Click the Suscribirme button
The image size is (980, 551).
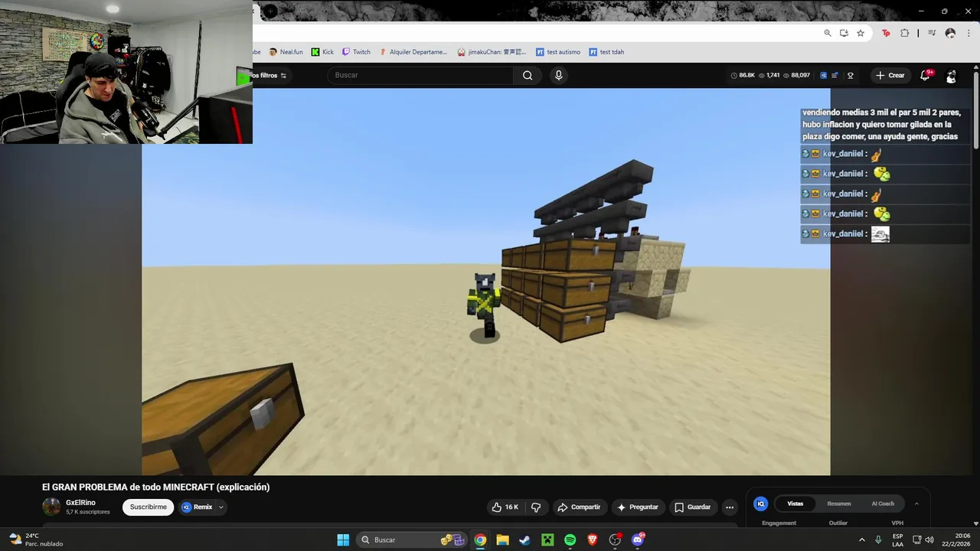(x=149, y=507)
